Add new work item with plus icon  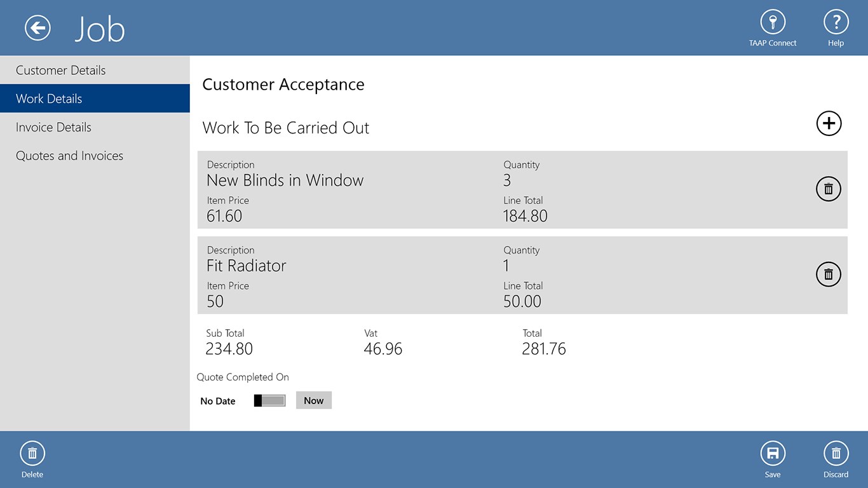click(829, 123)
